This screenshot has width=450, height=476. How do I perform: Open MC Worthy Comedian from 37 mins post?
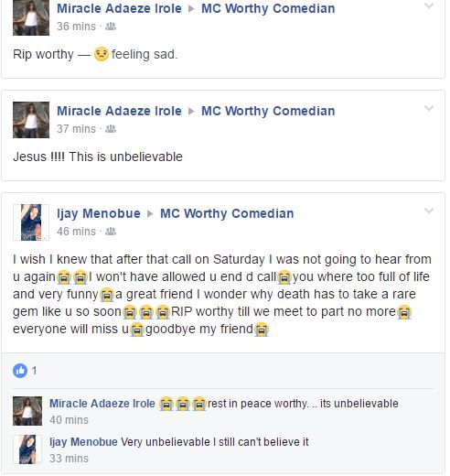(x=268, y=111)
